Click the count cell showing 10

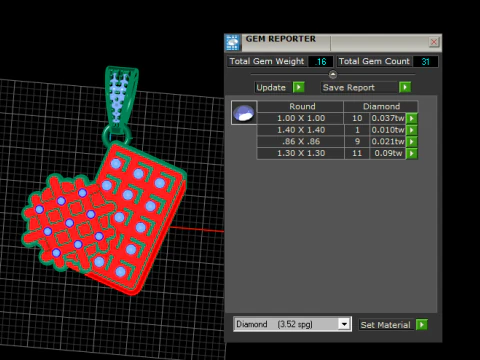(x=357, y=118)
